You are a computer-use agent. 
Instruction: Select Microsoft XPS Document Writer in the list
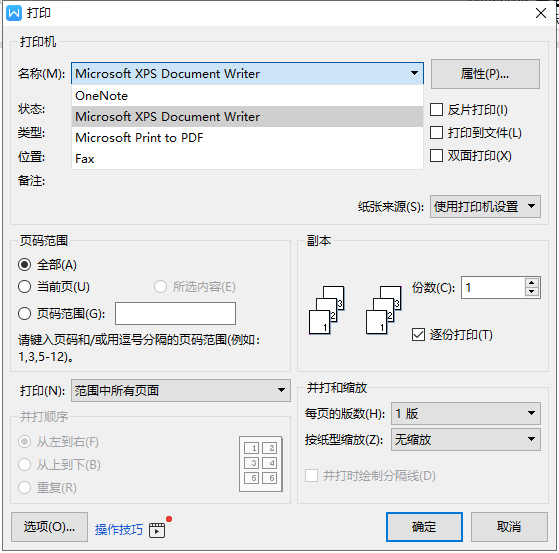[x=247, y=117]
